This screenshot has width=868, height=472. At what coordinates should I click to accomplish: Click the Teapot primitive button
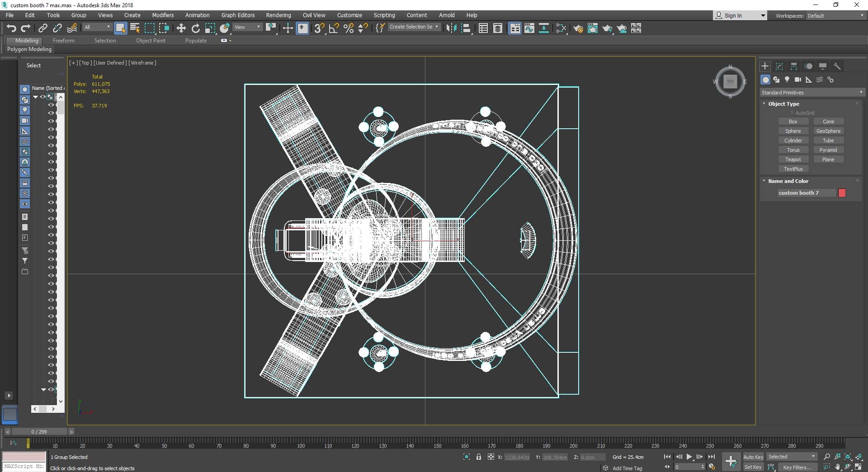[x=793, y=159]
